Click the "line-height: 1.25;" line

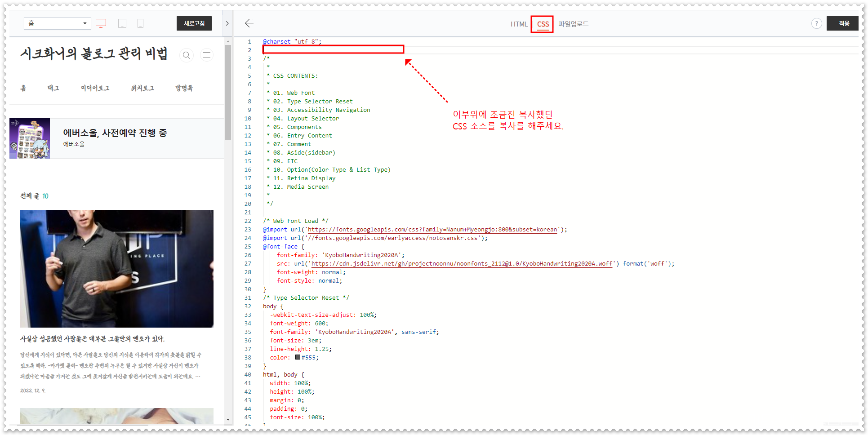301,349
